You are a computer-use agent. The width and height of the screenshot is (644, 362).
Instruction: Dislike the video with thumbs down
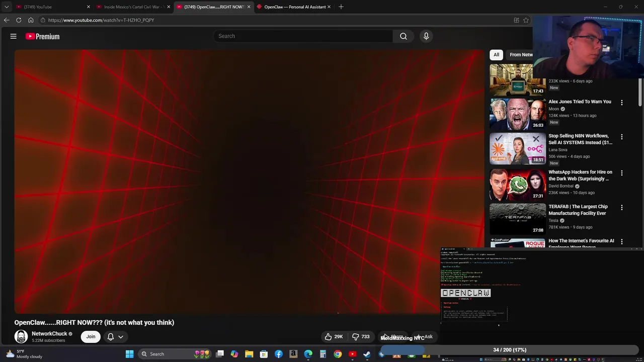[x=360, y=337]
